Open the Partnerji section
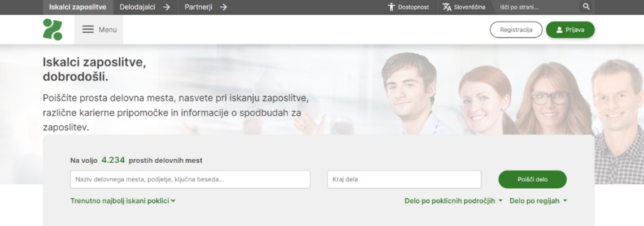644x226 pixels. pyautogui.click(x=198, y=7)
